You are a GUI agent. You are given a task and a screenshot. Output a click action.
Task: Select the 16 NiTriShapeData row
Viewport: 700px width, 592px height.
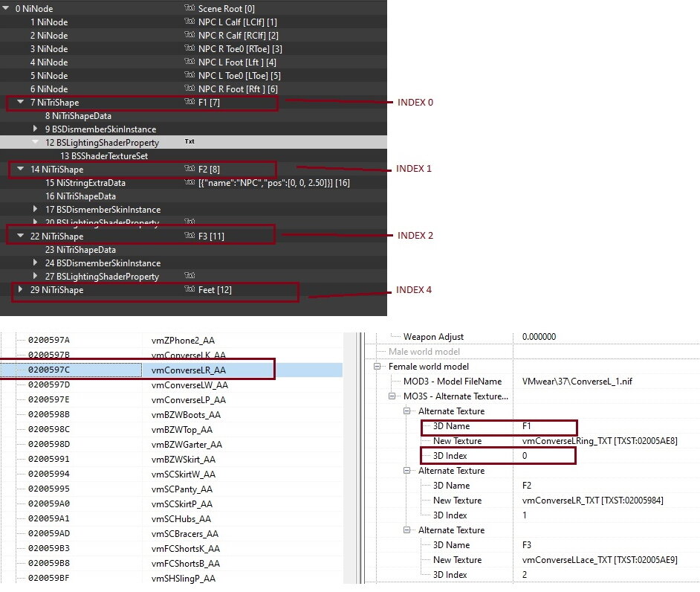(193, 196)
